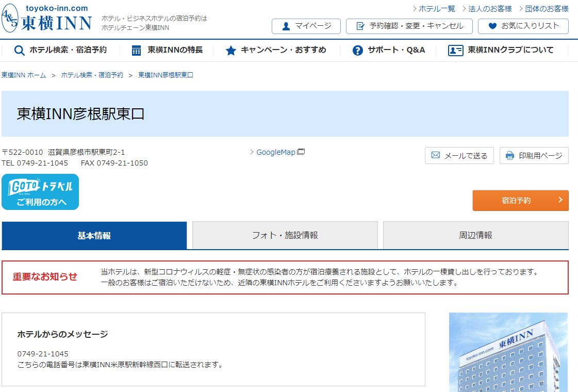Click the FAX 0749-21-1050 text
The width and height of the screenshot is (578, 392).
[114, 163]
